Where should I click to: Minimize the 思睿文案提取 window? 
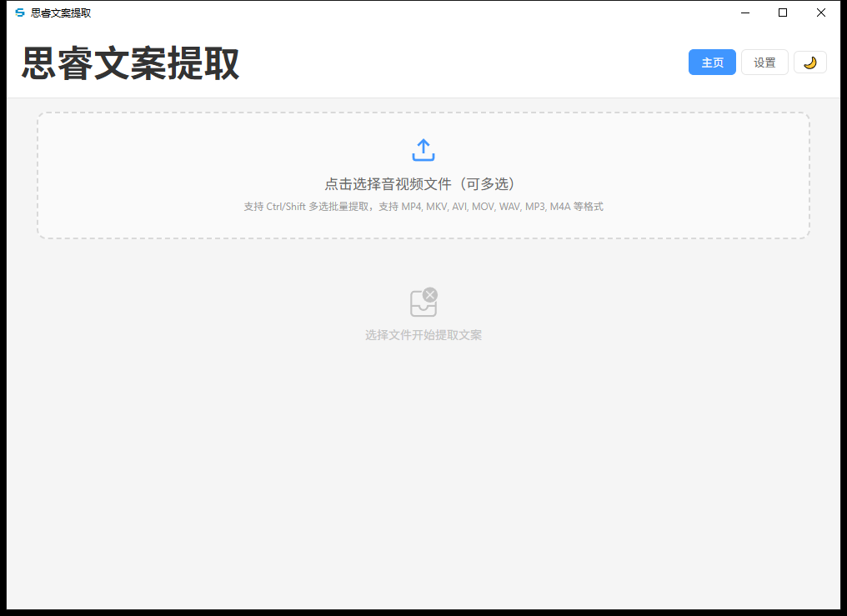[x=745, y=13]
